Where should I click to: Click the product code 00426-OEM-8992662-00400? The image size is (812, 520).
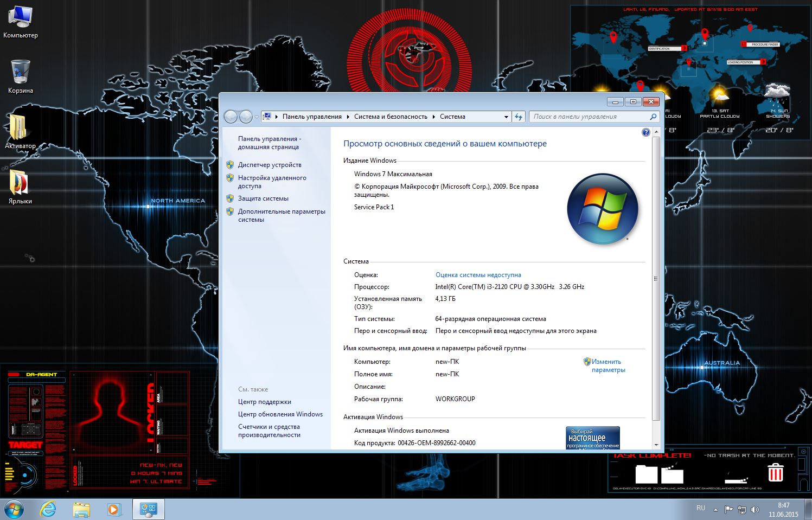[x=437, y=443]
